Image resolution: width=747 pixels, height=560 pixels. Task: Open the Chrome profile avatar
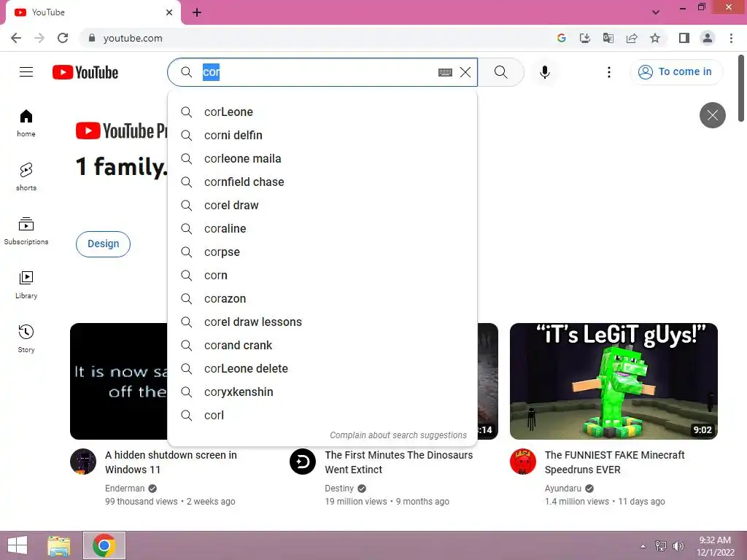coord(708,38)
